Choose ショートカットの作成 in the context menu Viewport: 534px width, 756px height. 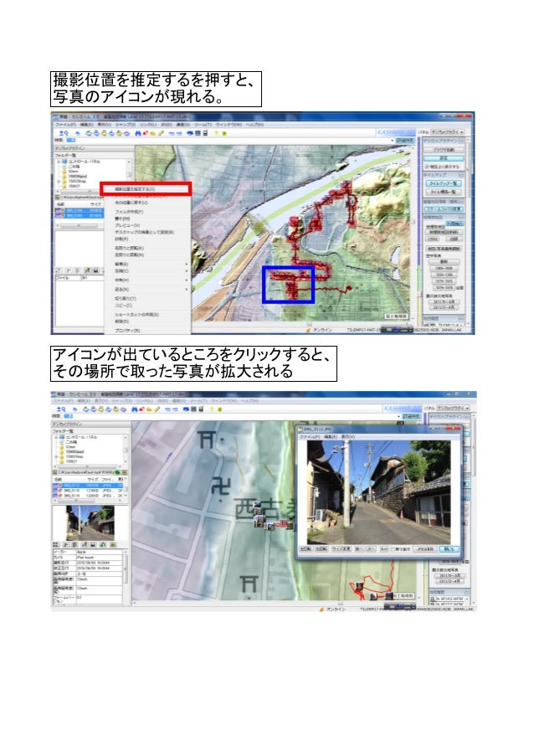[136, 314]
